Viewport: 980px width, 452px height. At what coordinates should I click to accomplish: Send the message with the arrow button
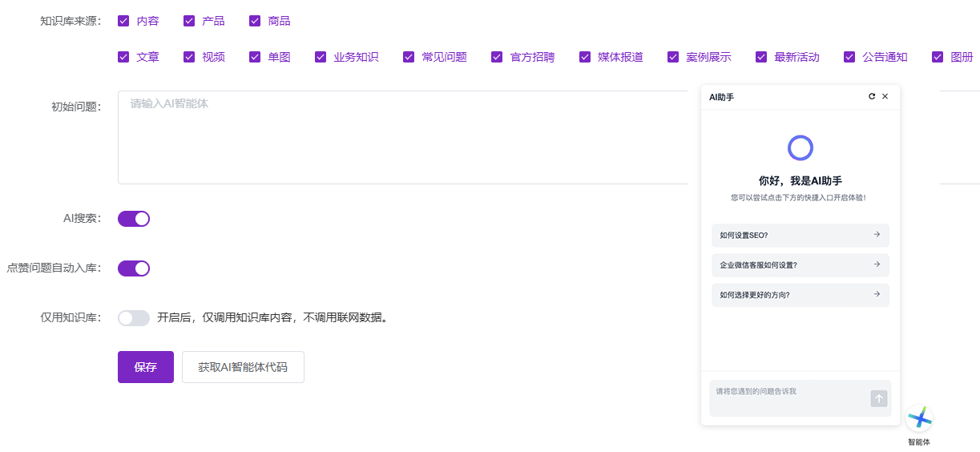tap(879, 398)
